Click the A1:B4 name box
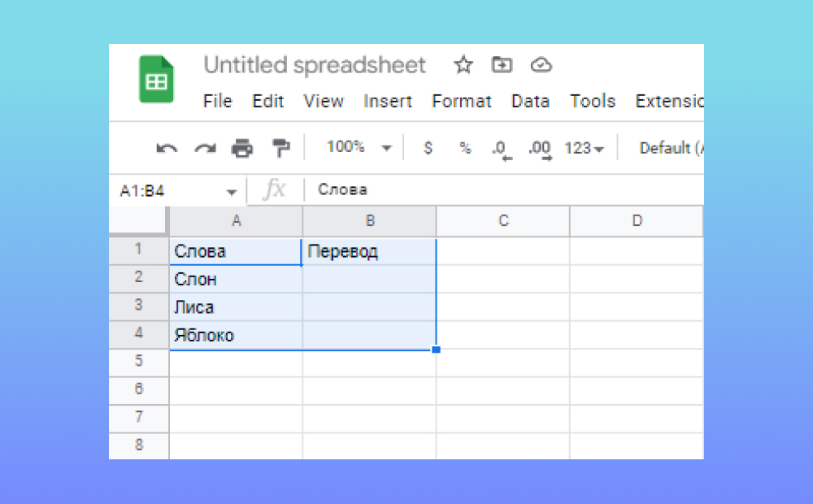The image size is (813, 504). [x=178, y=190]
